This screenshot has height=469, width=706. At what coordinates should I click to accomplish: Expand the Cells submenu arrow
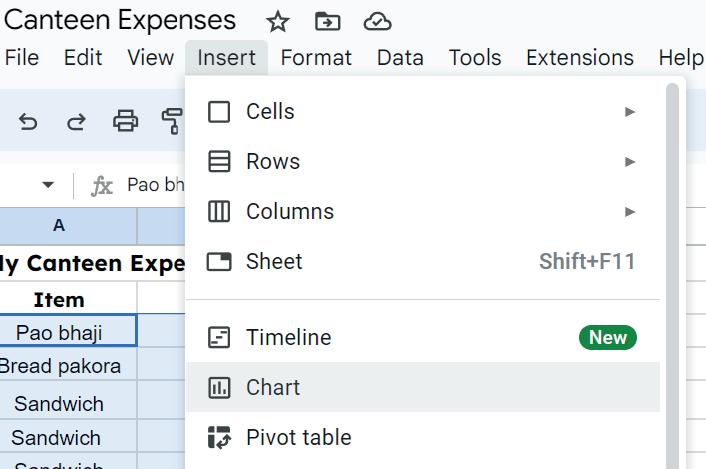630,111
